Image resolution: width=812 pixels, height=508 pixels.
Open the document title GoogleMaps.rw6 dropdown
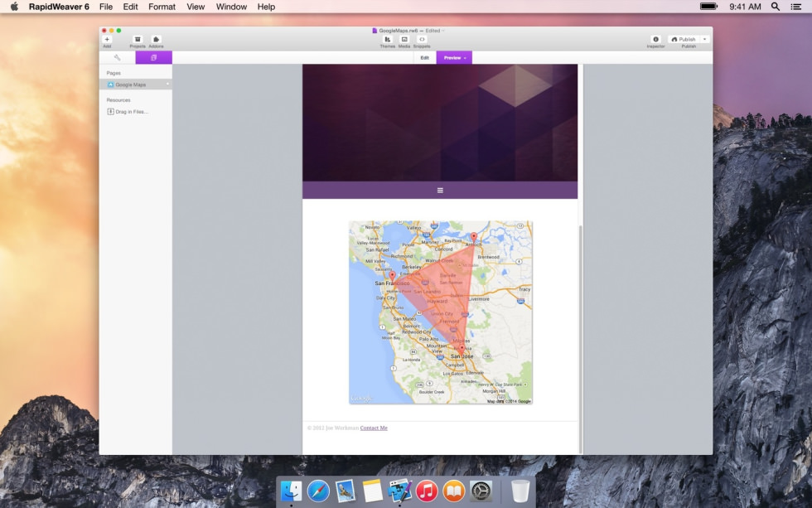(408, 31)
